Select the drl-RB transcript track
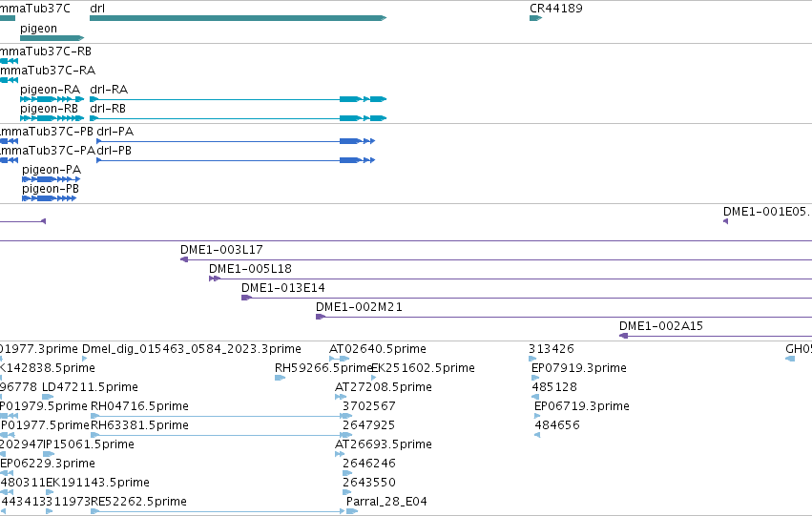The image size is (812, 516). click(239, 118)
